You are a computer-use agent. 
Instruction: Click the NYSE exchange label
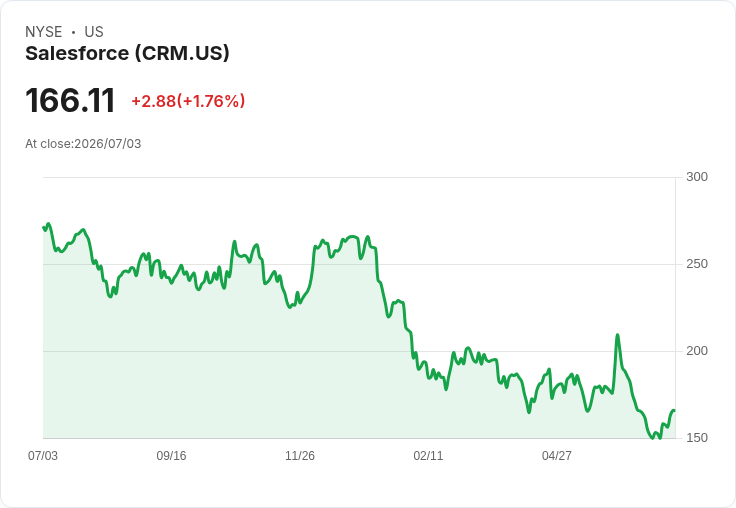(44, 31)
